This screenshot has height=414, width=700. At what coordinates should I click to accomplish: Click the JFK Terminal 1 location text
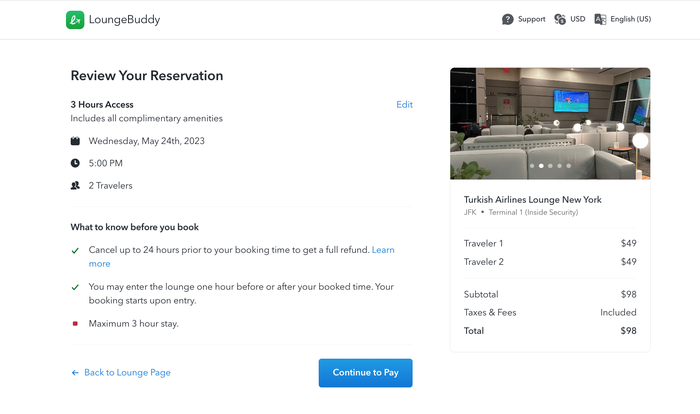(521, 212)
